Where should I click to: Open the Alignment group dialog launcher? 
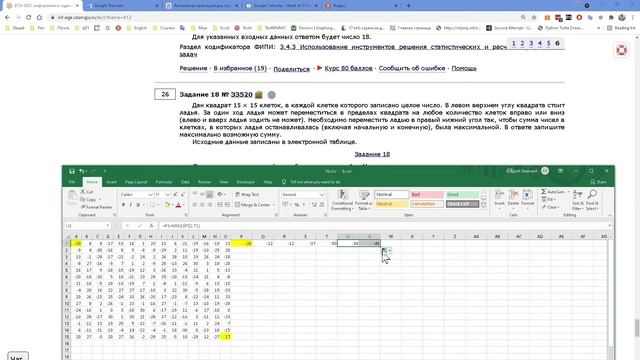[x=276, y=215]
